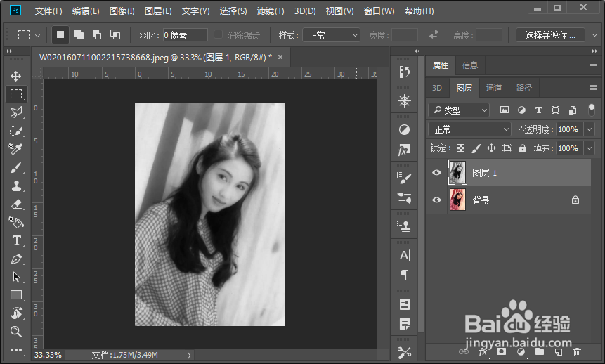605x364 pixels.
Task: Select the Eraser tool
Action: [x=16, y=204]
